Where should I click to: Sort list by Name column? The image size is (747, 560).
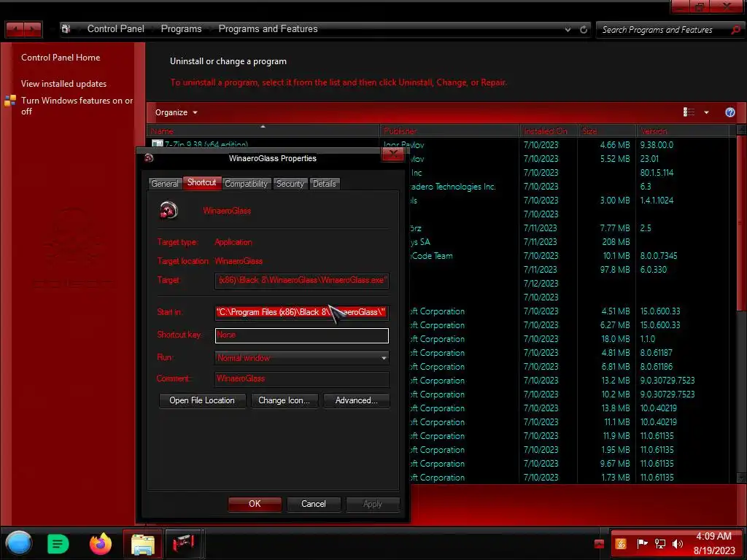pos(263,131)
